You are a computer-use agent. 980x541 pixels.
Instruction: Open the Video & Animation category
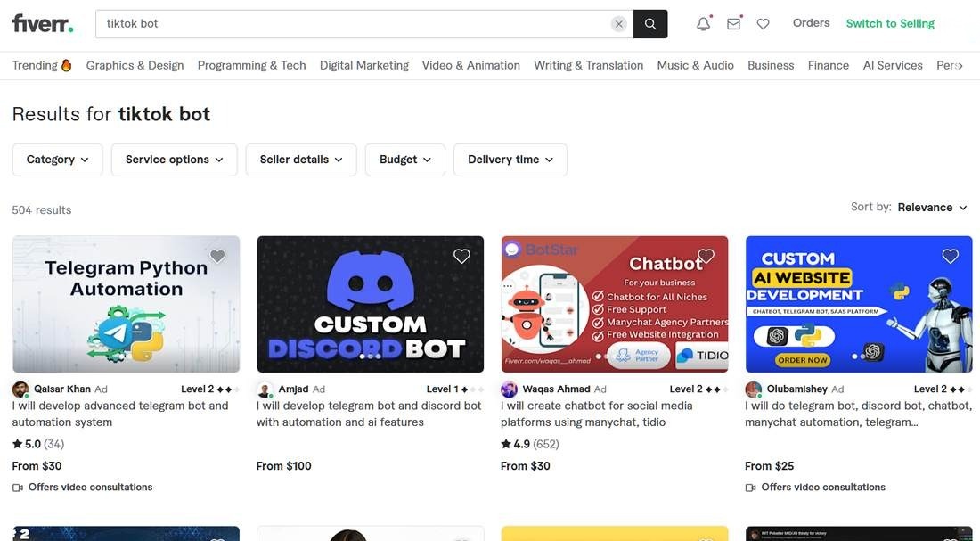tap(471, 65)
